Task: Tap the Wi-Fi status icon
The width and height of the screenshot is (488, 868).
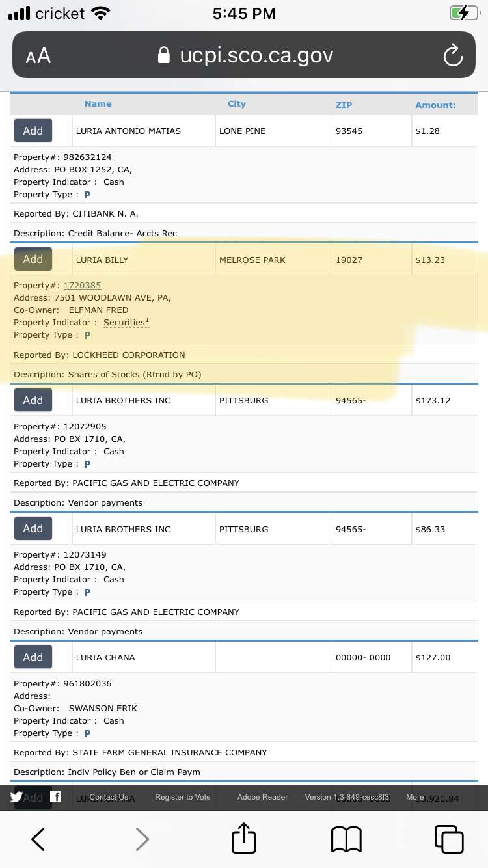Action: 101,13
